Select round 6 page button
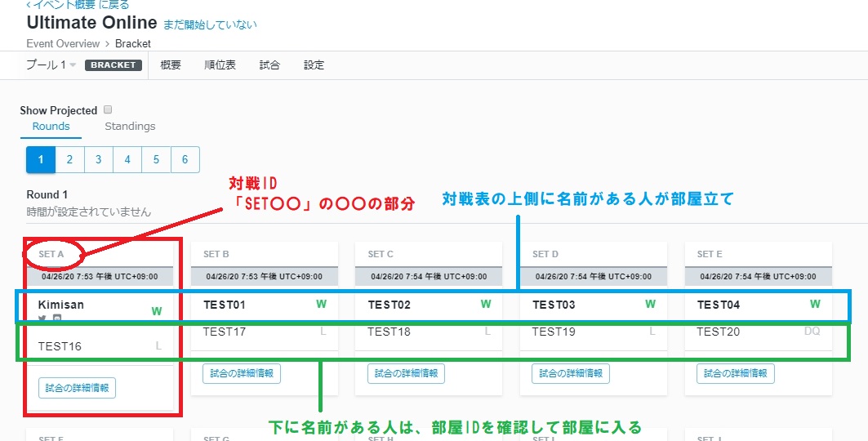The image size is (868, 441). [x=185, y=159]
